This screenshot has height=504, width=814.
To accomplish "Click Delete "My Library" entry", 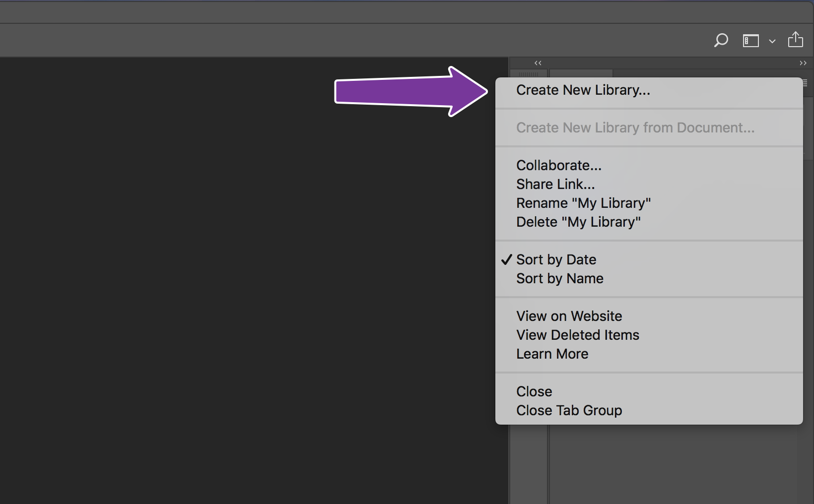I will pos(579,222).
